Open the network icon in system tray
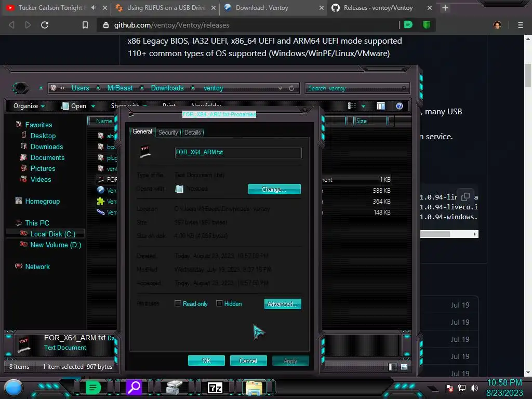 pyautogui.click(x=462, y=388)
